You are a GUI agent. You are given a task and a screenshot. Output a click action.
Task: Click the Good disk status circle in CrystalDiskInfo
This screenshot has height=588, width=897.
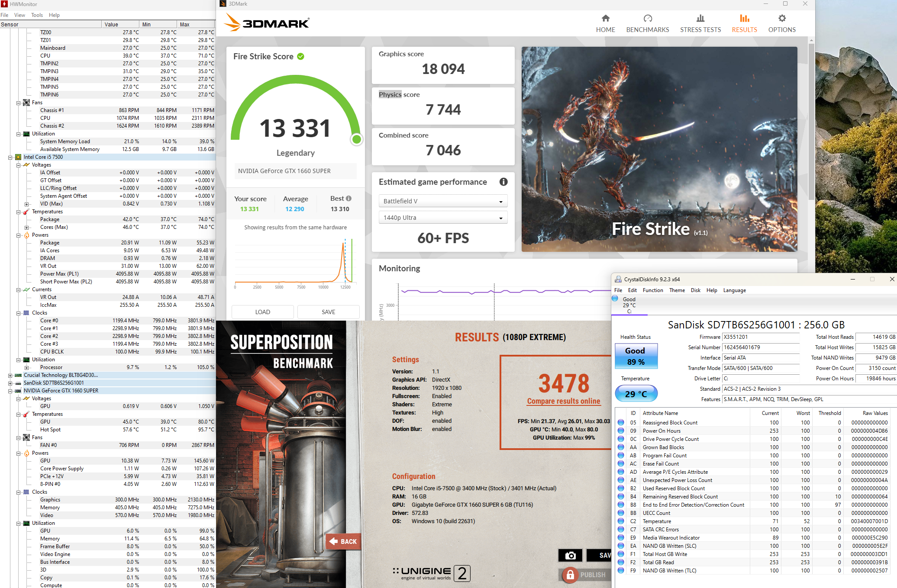[x=615, y=299]
